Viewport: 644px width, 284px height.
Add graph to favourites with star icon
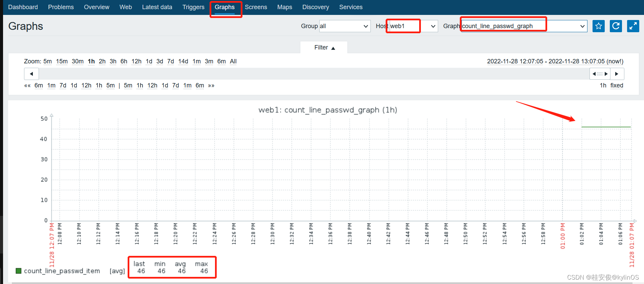[x=598, y=26]
